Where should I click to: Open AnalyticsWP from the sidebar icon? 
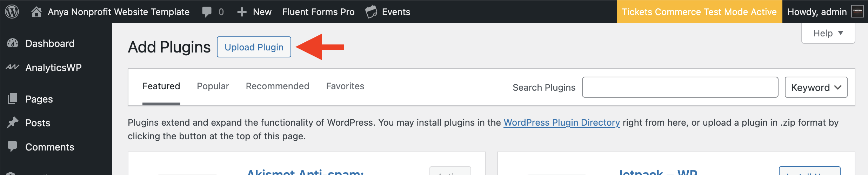pos(13,67)
